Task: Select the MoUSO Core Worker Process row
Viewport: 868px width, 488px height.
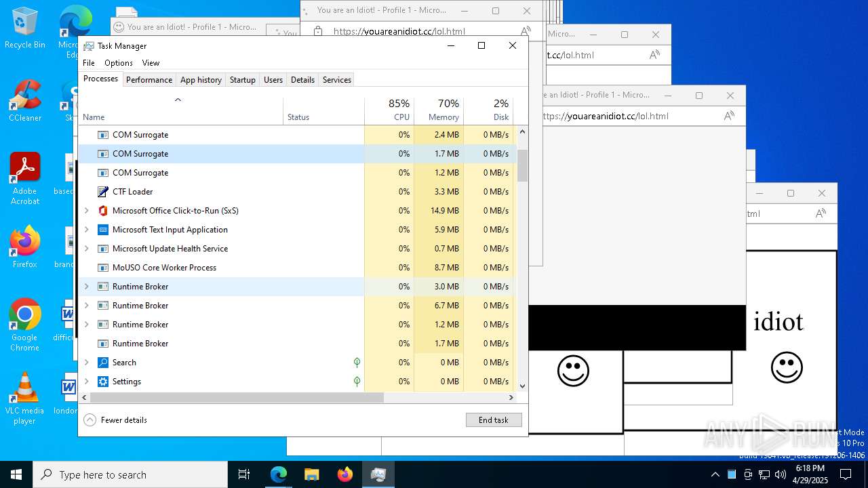Action: coord(298,268)
